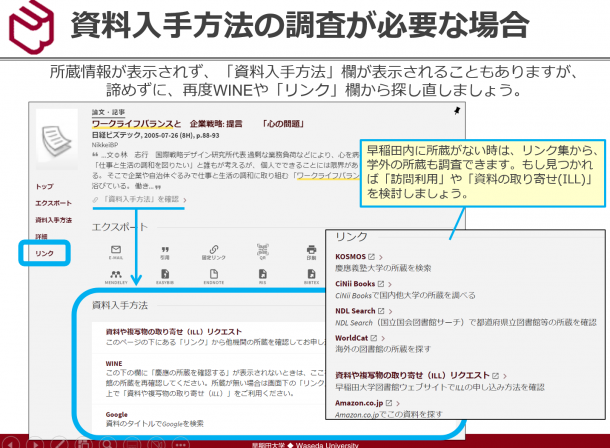This screenshot has width=610, height=448.
Task: Click the 印刷 printer icon
Action: click(311, 249)
